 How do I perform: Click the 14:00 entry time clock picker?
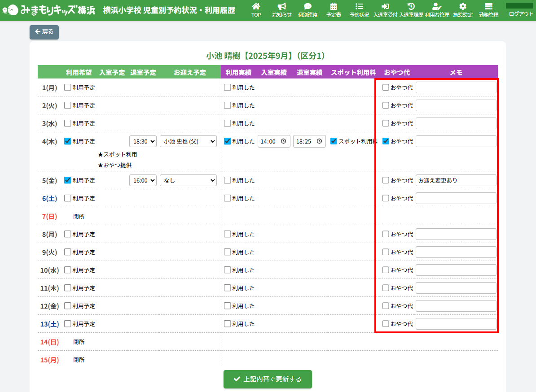[x=283, y=141]
